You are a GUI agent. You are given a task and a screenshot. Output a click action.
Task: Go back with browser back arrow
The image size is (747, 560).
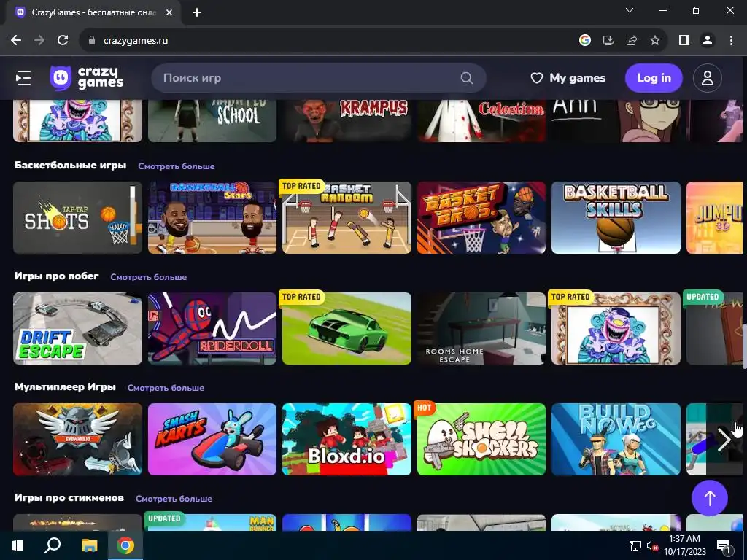click(16, 41)
